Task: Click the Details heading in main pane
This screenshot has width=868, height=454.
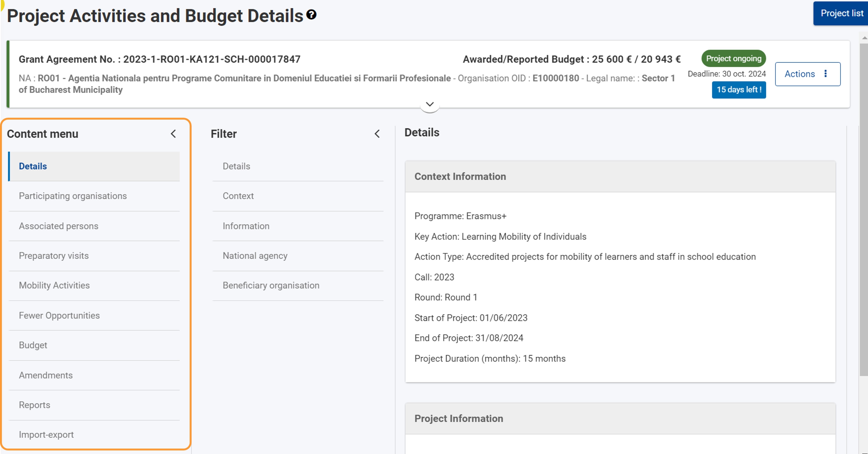Action: [422, 133]
